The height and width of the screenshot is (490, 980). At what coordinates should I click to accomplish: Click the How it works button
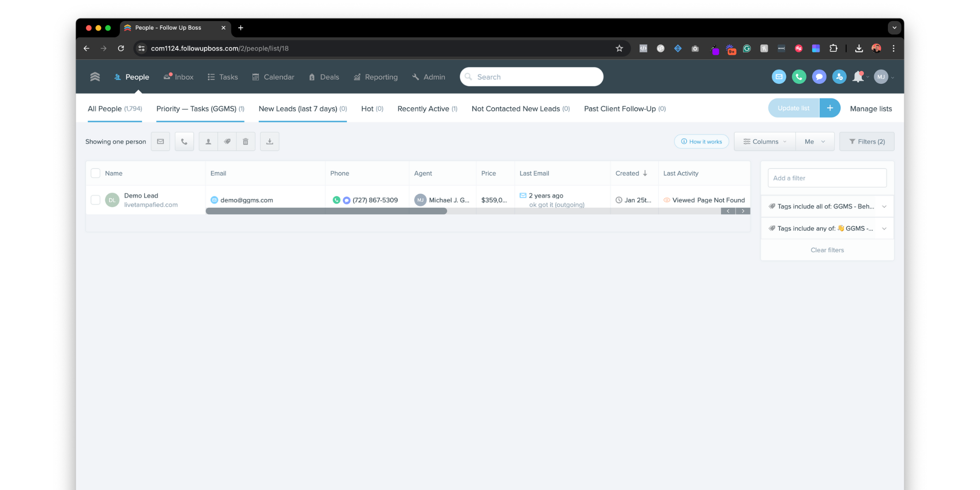pos(702,142)
